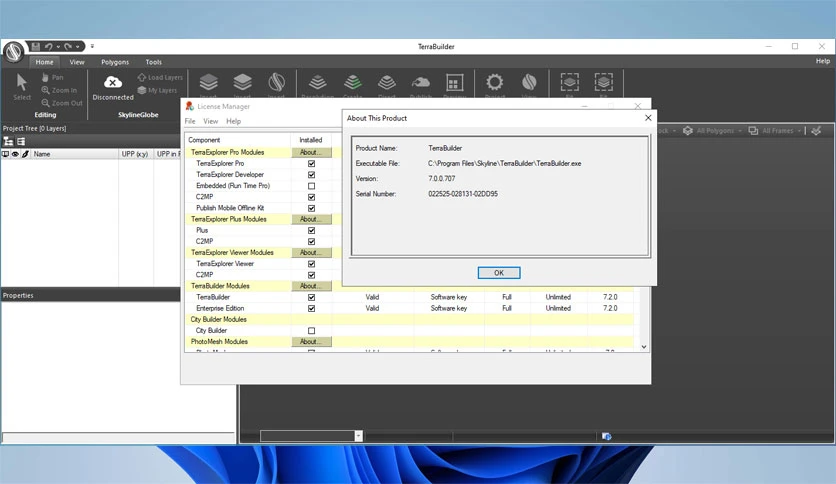Toggle the TerraExplorer Developer checkbox

point(311,175)
